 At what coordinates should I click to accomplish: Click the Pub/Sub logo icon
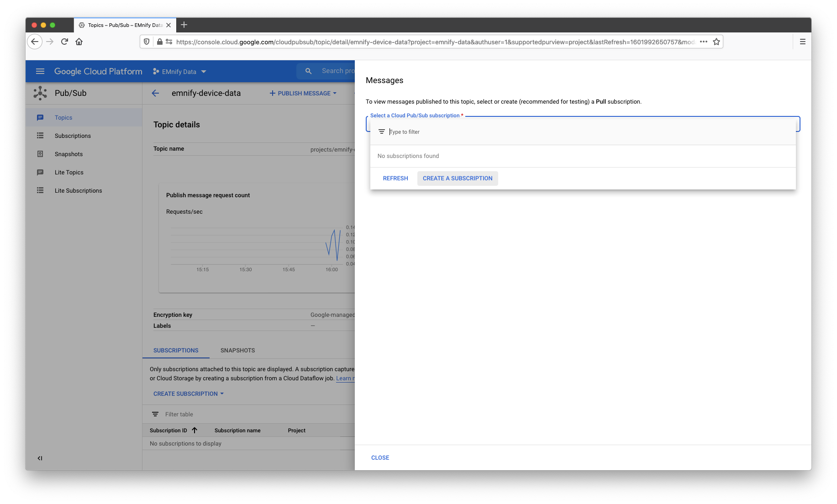tap(40, 93)
